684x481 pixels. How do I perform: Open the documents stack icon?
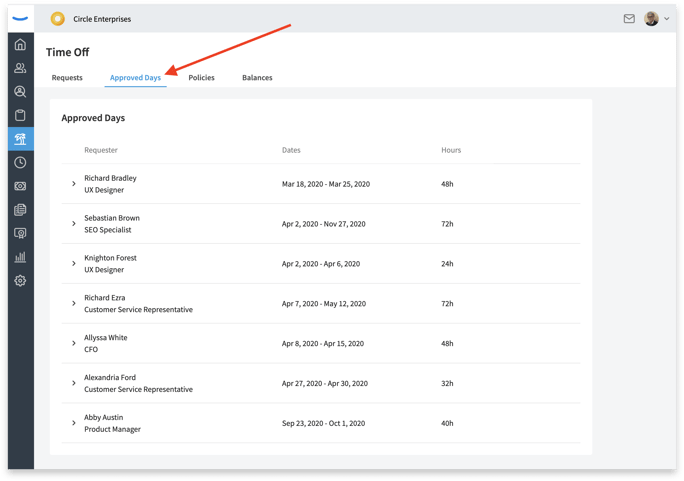[x=20, y=210]
